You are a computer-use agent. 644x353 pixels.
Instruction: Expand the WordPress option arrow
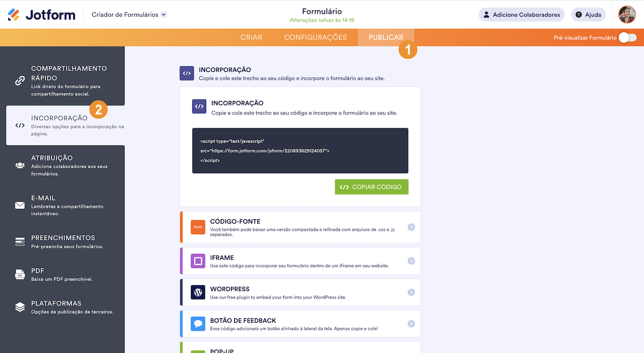click(x=411, y=292)
